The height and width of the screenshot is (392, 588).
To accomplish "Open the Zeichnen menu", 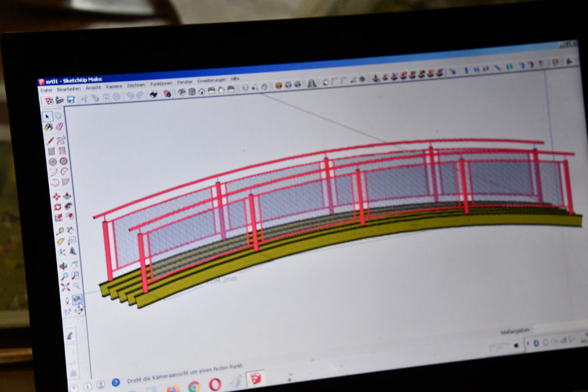I will (x=136, y=85).
